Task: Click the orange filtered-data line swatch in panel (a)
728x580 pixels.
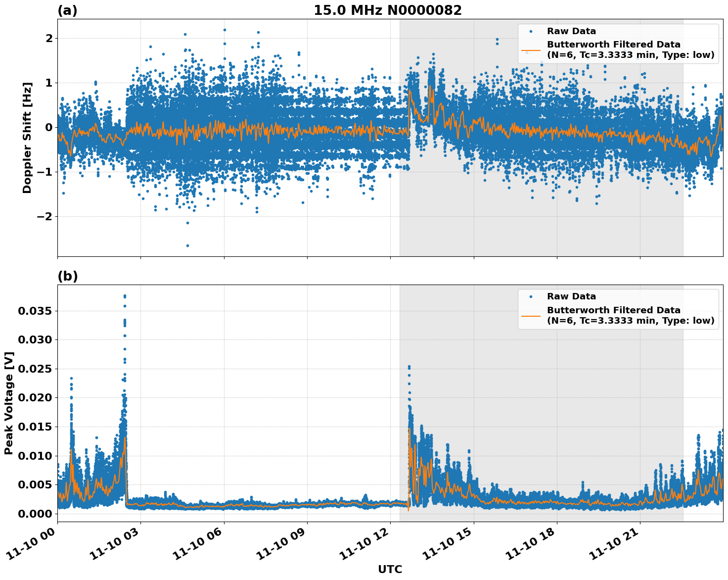Action: click(533, 50)
